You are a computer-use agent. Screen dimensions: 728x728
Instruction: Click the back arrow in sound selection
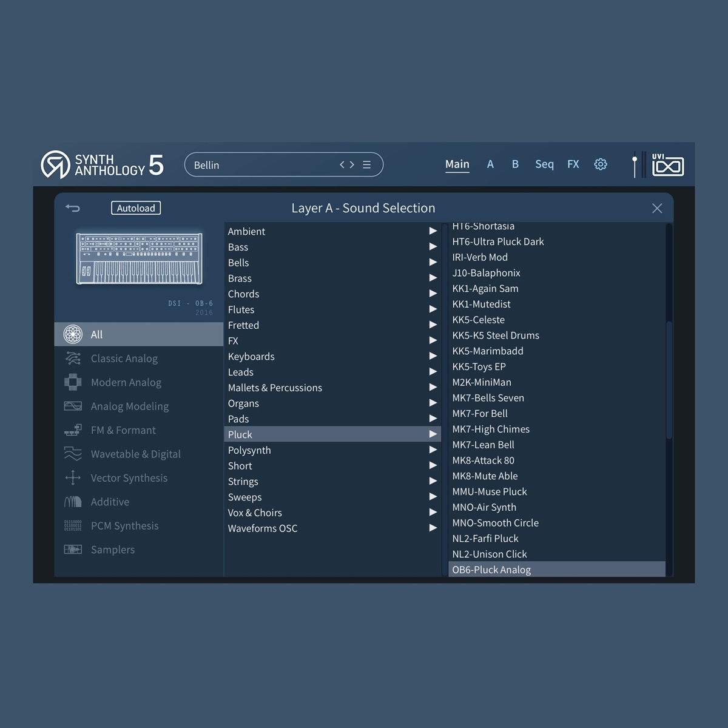(73, 208)
